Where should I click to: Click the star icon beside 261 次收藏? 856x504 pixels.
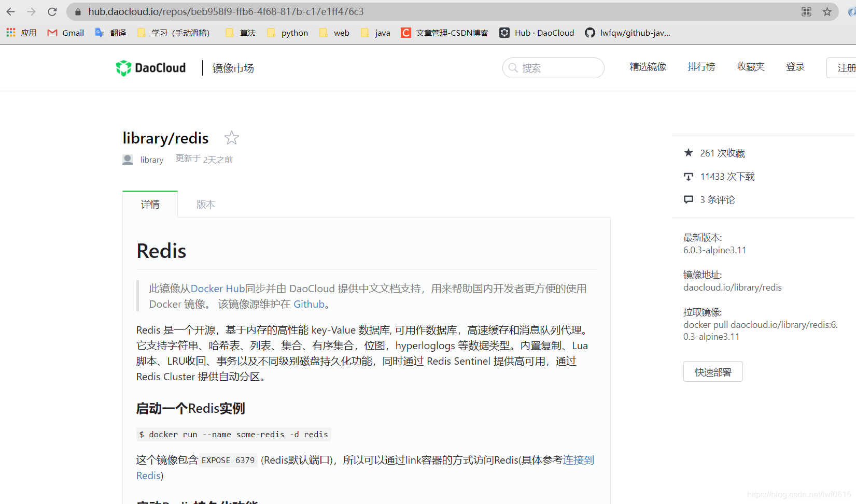(x=689, y=153)
